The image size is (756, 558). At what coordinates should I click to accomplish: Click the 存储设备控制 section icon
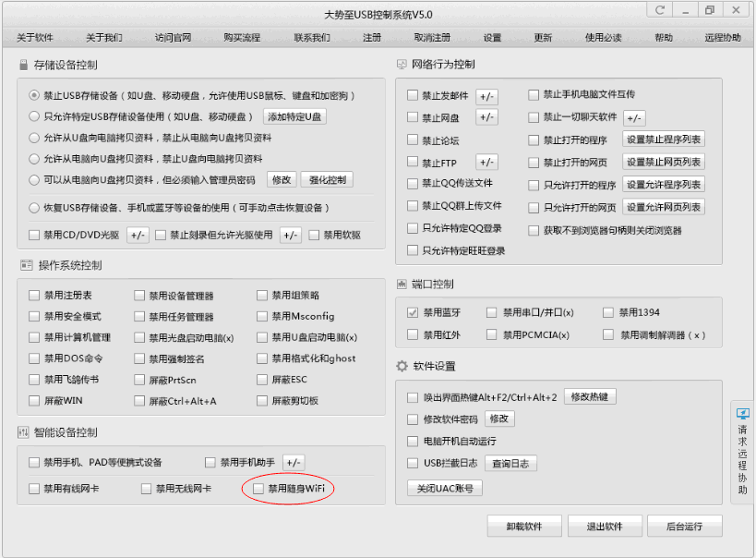(x=23, y=66)
